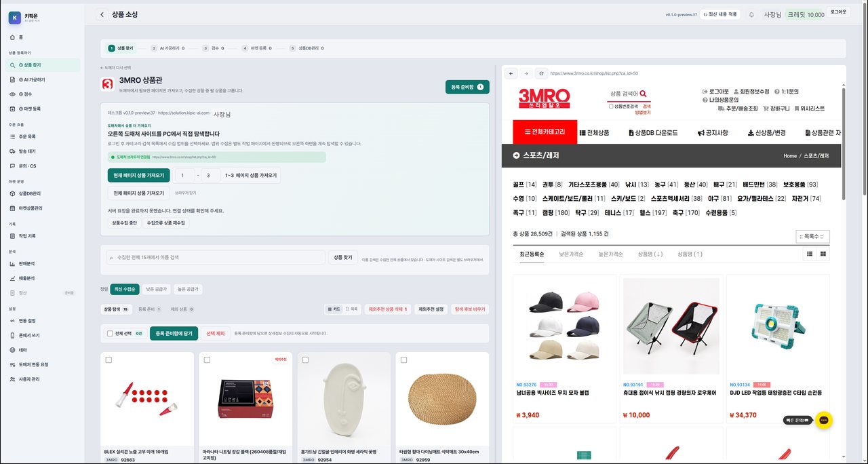
Task: Open the 캠핑 [180] category link
Action: 555,213
